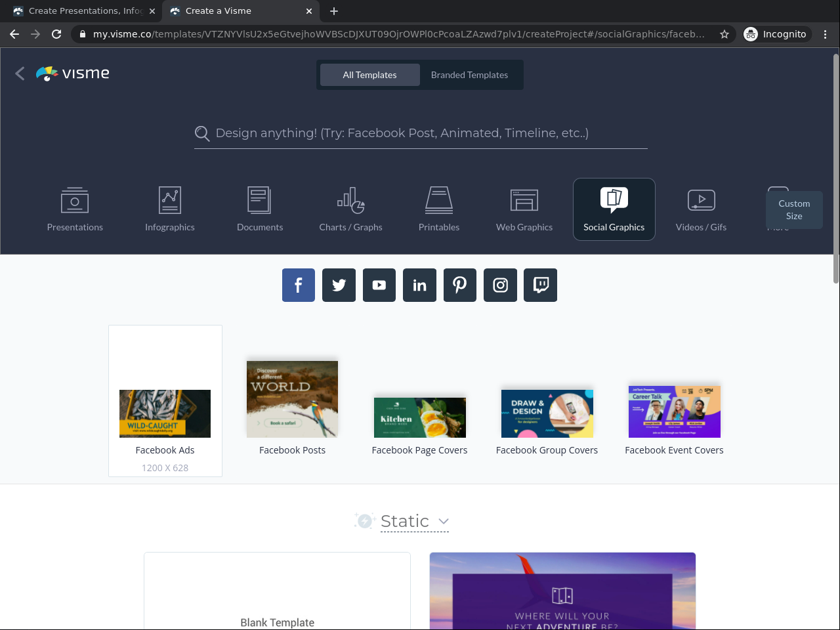Screen dimensions: 840x630
Task: Switch to Branded Templates tab
Action: pyautogui.click(x=469, y=75)
